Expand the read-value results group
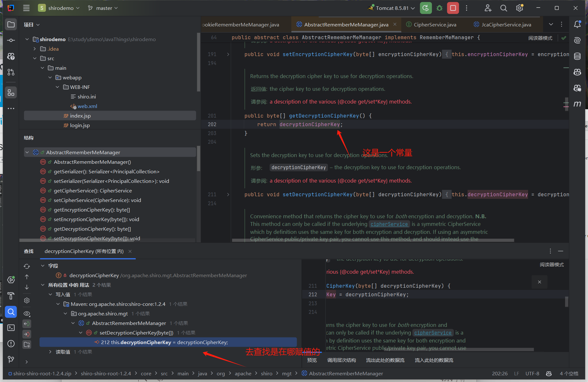This screenshot has height=382, width=588. [x=50, y=352]
